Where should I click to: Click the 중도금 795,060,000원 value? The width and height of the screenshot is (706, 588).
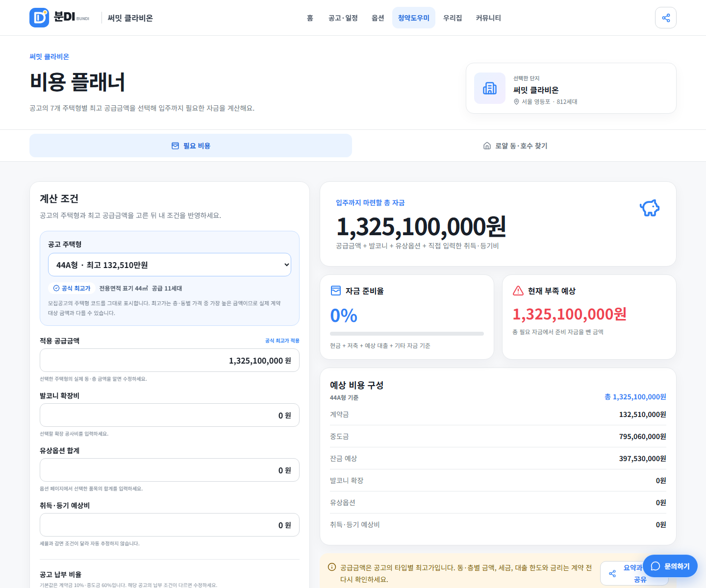pyautogui.click(x=642, y=437)
